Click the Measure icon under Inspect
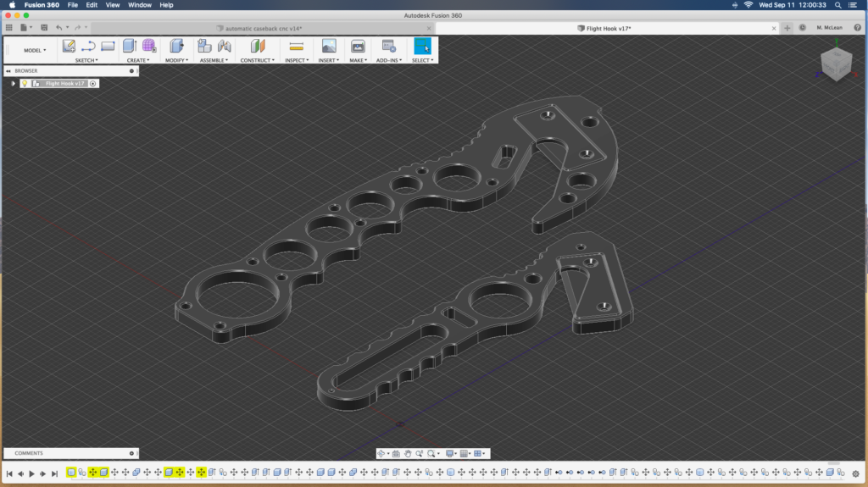Image resolution: width=868 pixels, height=487 pixels. pyautogui.click(x=296, y=46)
